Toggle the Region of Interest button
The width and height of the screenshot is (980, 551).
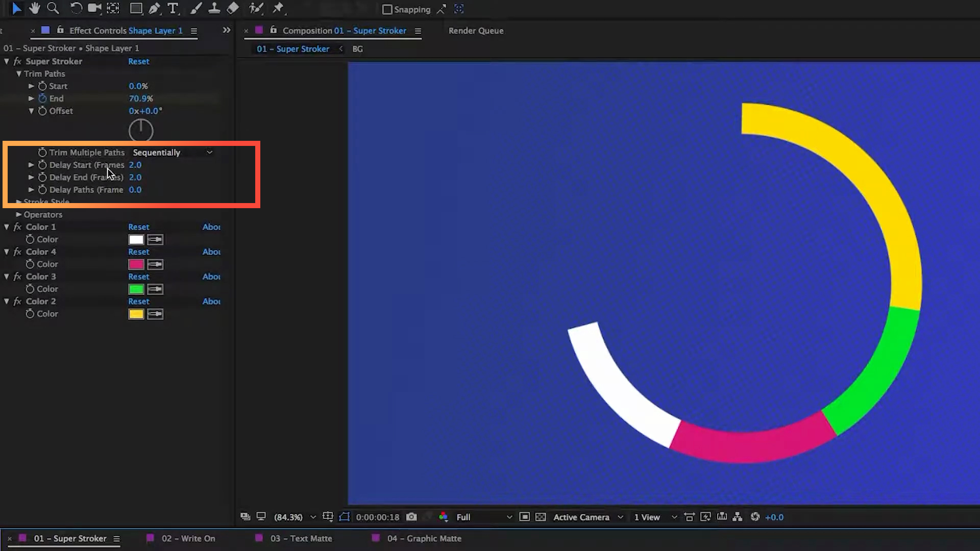click(524, 517)
